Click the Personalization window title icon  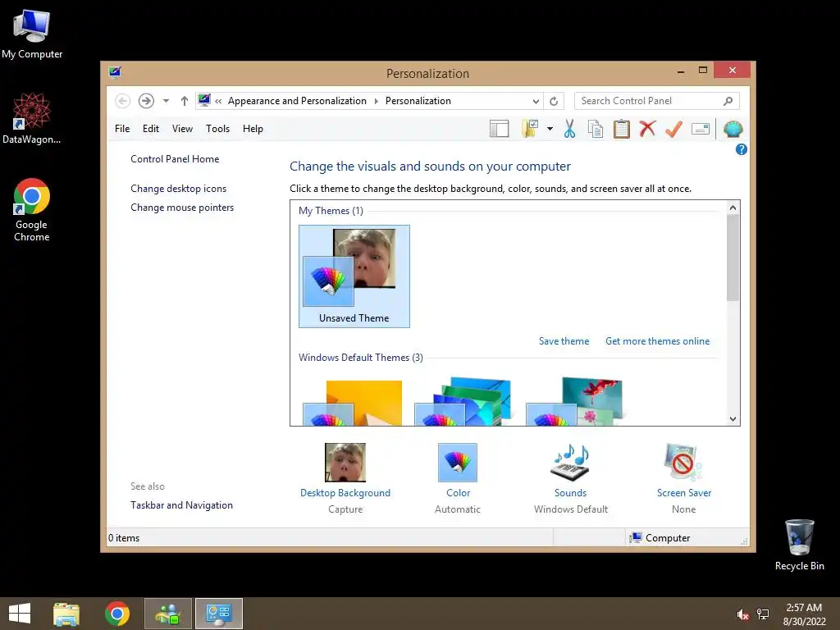(x=115, y=72)
